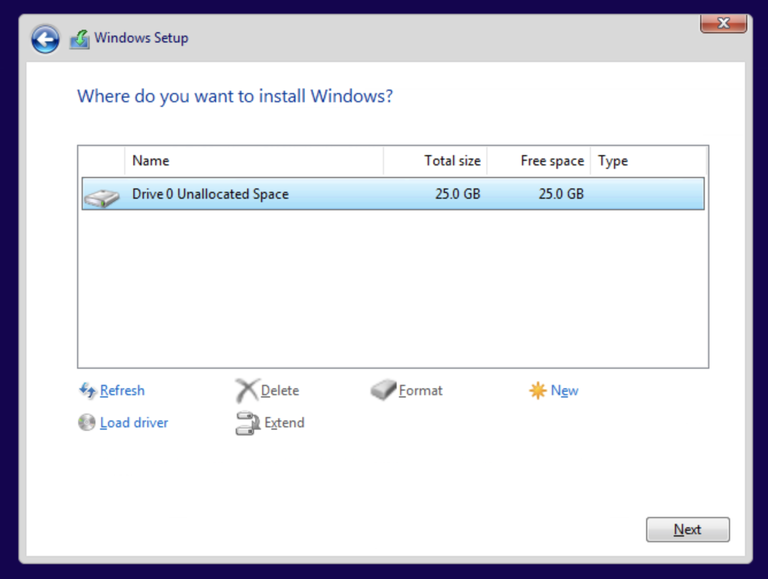Click the Format drive icon

coord(383,390)
